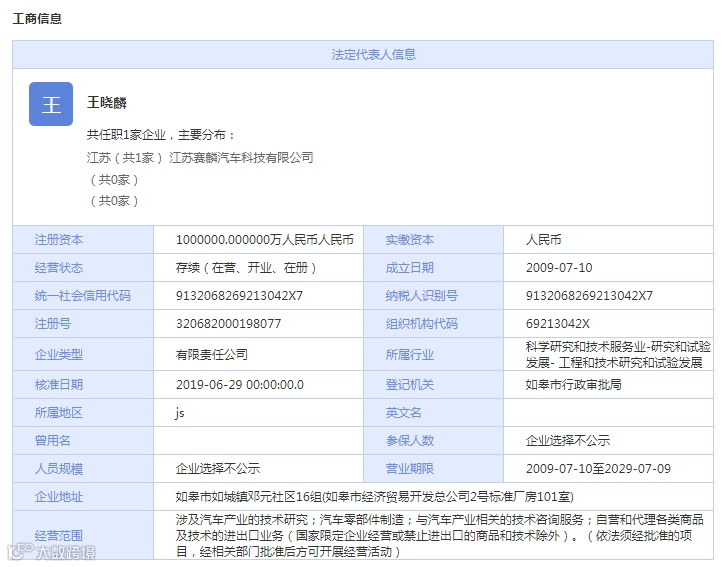Click the 工商信息 section heading
The width and height of the screenshot is (722, 567).
point(37,18)
